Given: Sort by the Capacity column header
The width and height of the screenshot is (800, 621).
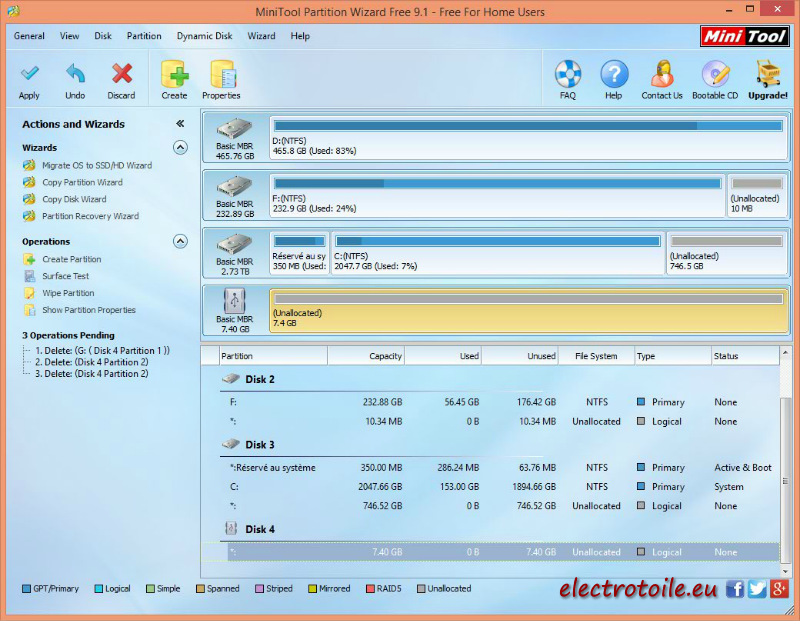Looking at the screenshot, I should click(x=366, y=356).
